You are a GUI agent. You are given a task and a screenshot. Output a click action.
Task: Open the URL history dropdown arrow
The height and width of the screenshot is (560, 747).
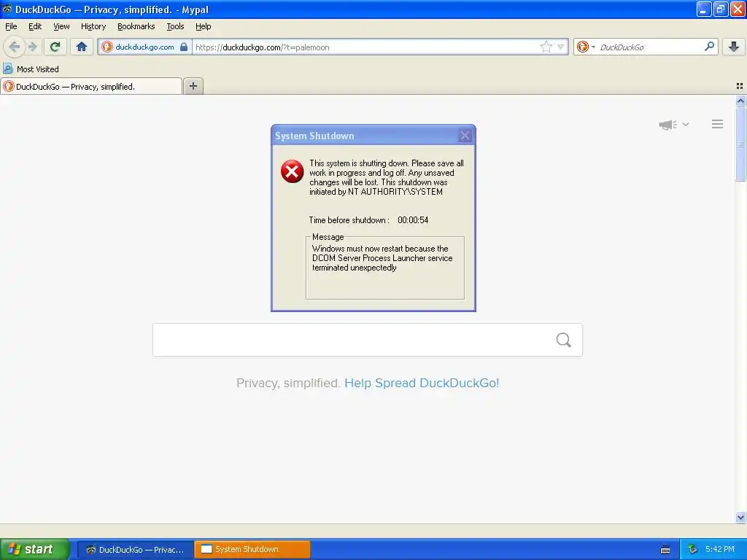click(x=561, y=47)
